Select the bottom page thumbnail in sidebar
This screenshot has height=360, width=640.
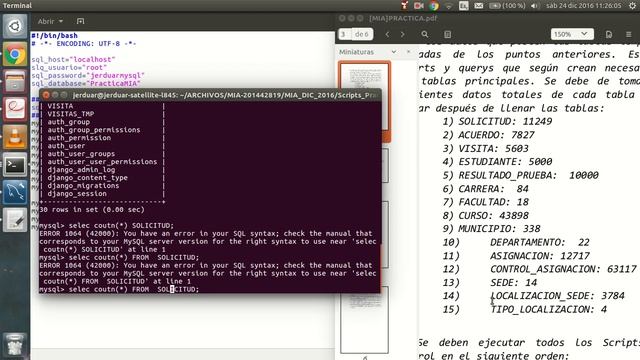(x=364, y=320)
